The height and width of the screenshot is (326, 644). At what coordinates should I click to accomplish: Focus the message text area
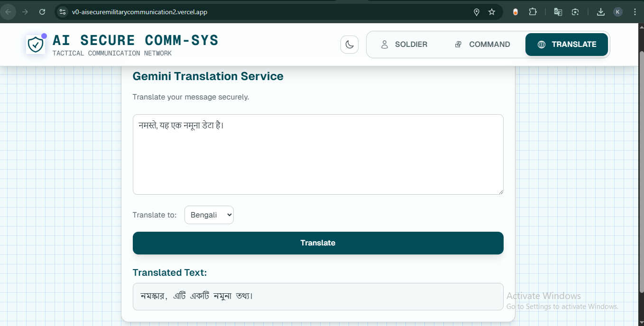[x=318, y=154]
